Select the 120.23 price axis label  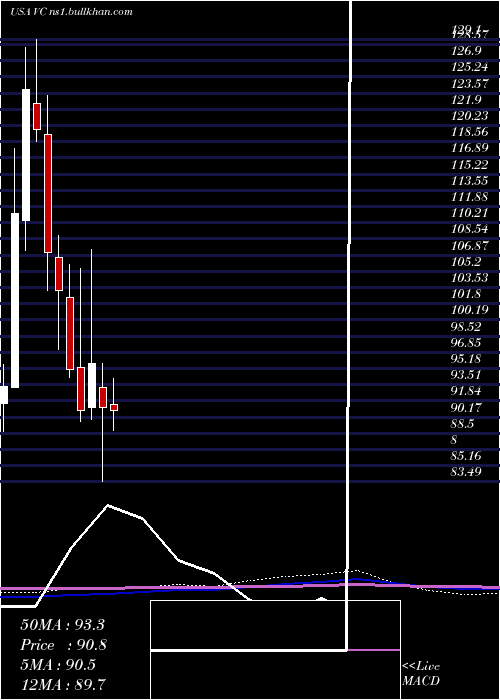(470, 116)
